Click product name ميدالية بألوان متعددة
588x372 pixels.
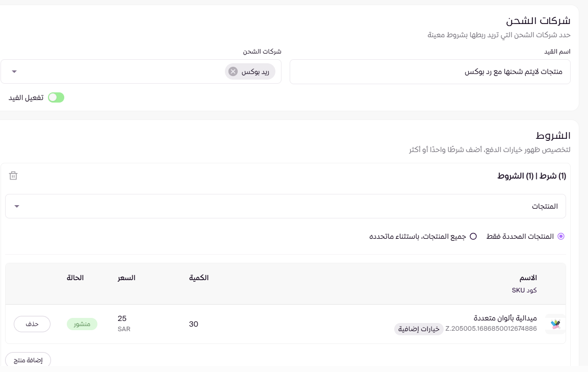[505, 318]
